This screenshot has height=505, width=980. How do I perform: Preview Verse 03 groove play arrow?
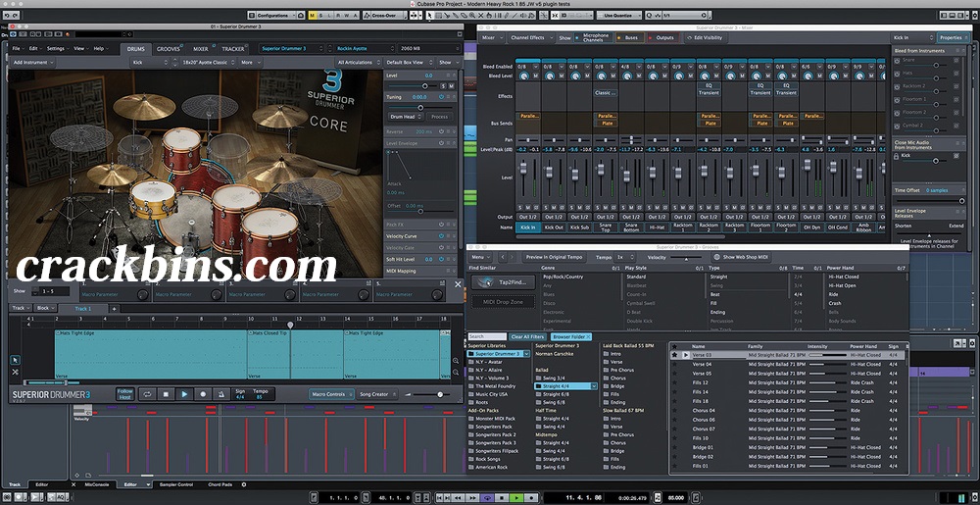pyautogui.click(x=686, y=355)
